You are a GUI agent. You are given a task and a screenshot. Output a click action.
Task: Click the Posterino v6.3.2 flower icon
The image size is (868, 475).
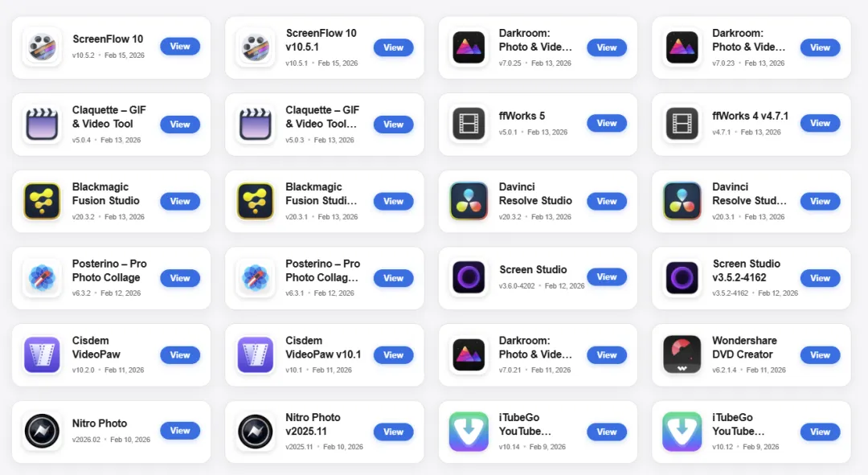point(42,278)
